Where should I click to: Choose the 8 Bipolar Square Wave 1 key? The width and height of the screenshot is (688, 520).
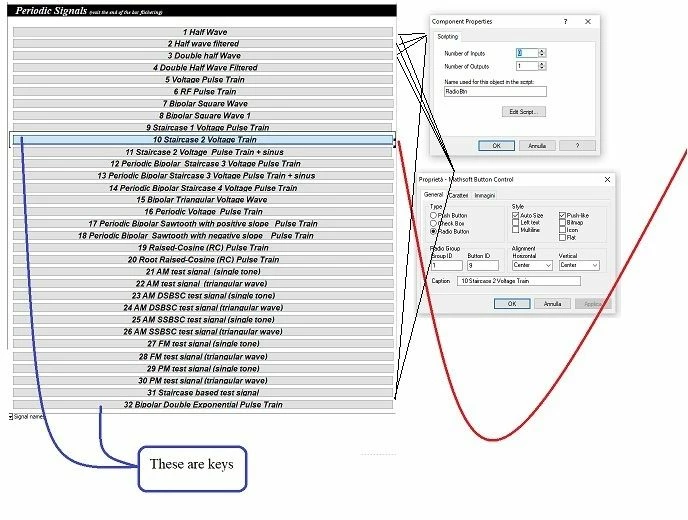pos(203,115)
